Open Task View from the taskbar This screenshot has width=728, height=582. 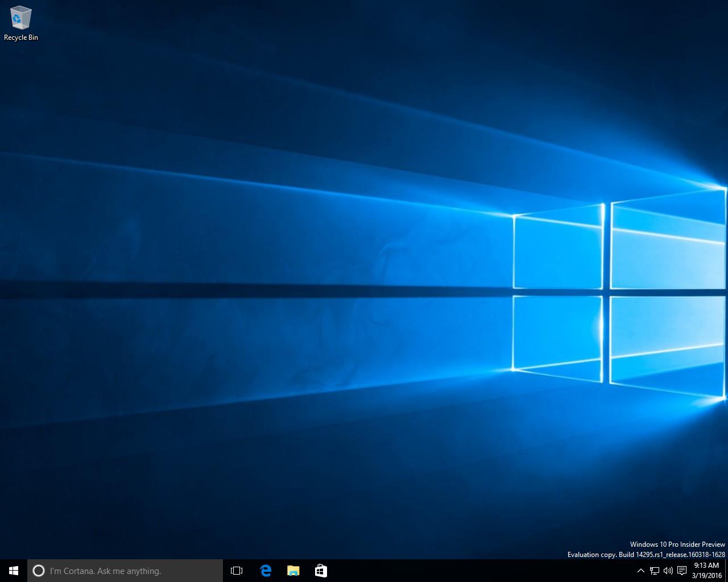coord(237,571)
